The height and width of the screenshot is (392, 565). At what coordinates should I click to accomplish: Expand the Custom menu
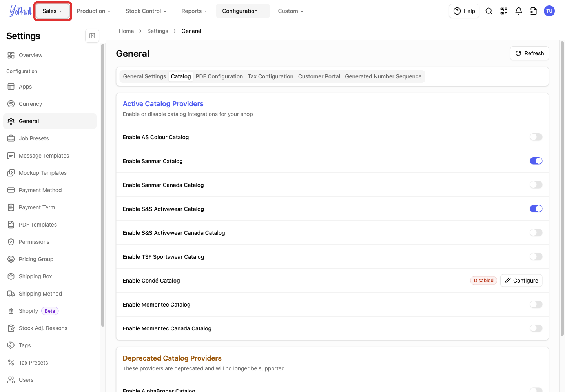(x=291, y=11)
